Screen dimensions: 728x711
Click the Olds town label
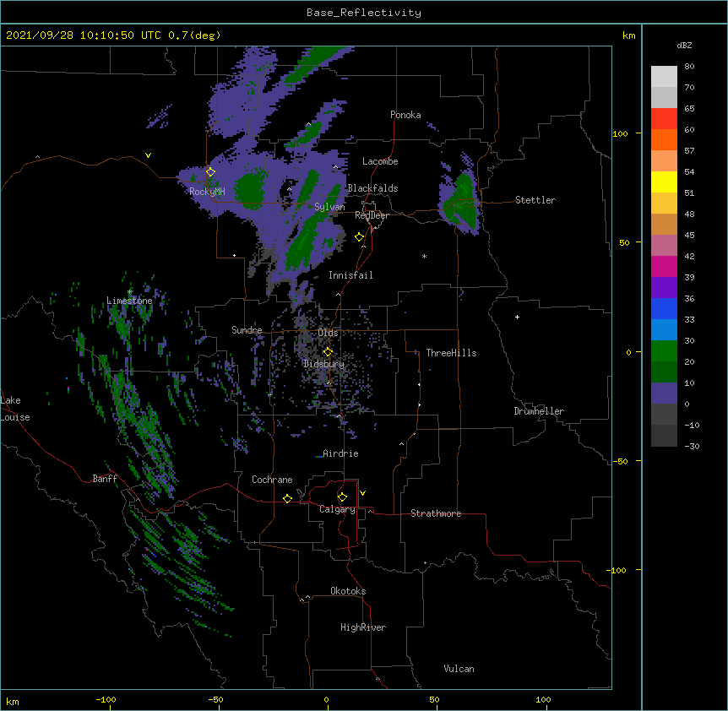tap(328, 333)
